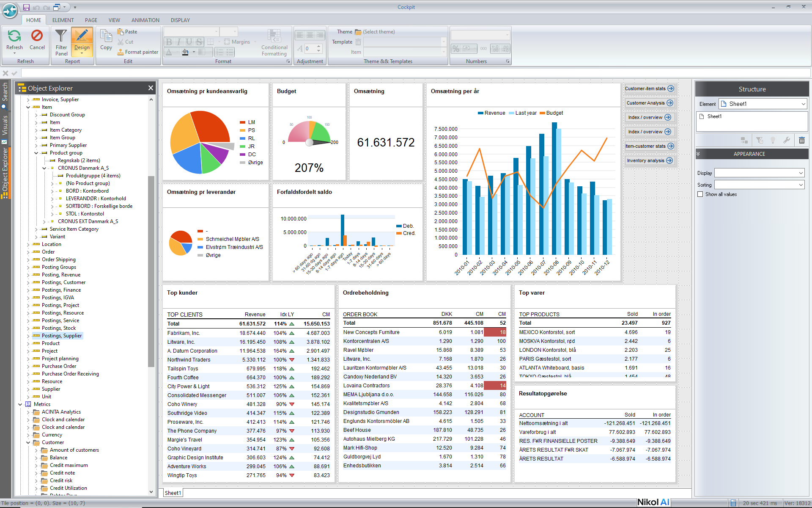Expand the CRONUS EXT Danmark A_S node
The image size is (812, 508).
click(x=44, y=221)
